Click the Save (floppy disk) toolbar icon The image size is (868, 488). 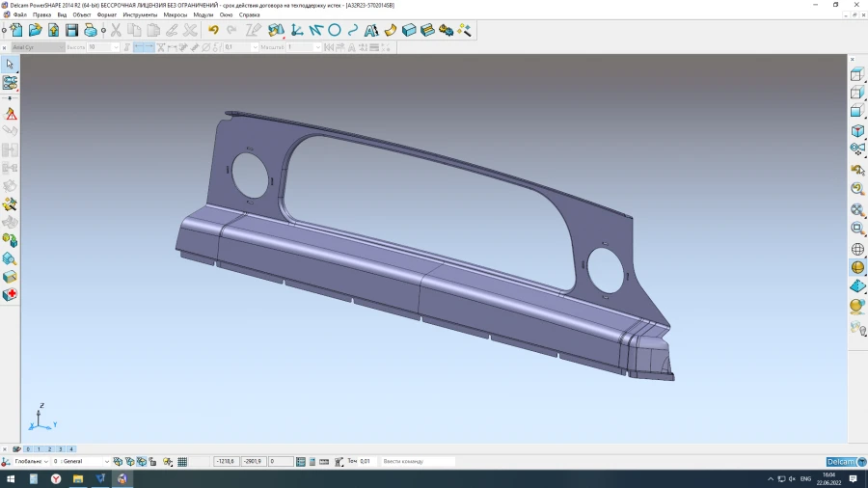(x=71, y=31)
